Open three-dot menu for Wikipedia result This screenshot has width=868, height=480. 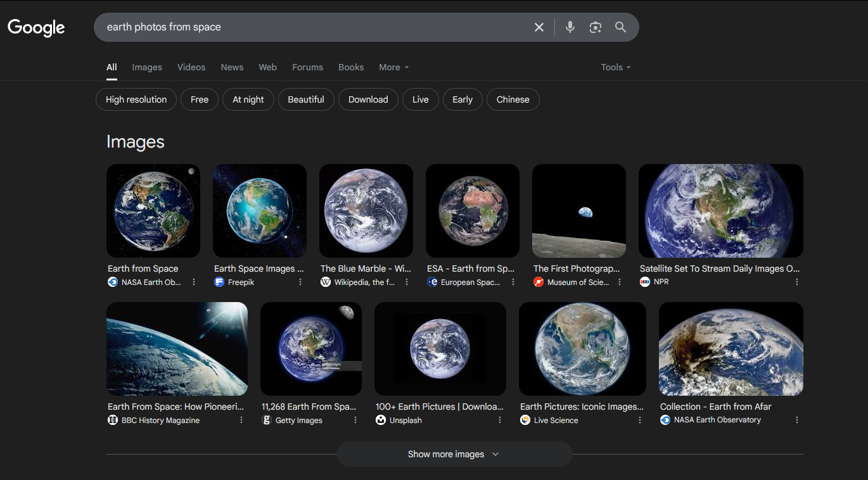click(x=407, y=282)
